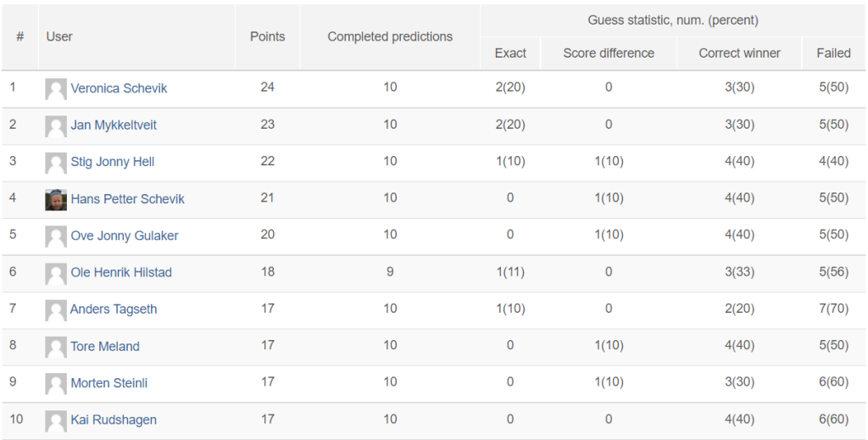Image resolution: width=868 pixels, height=440 pixels.
Task: Click the Completed predictions column header
Action: pyautogui.click(x=390, y=36)
